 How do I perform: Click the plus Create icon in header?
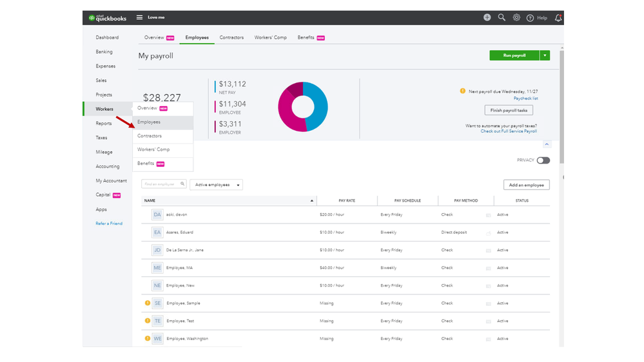tap(487, 17)
